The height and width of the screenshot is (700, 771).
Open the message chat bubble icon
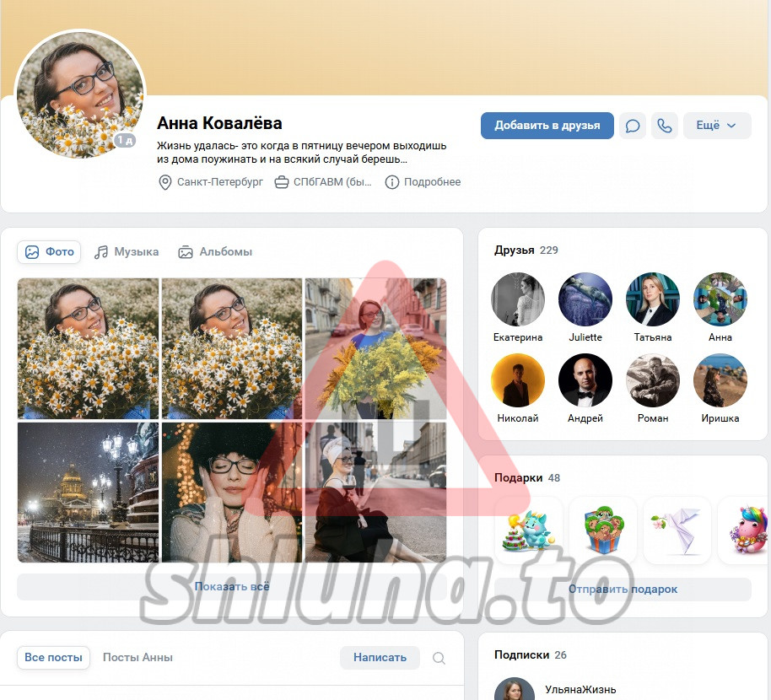[x=633, y=126]
